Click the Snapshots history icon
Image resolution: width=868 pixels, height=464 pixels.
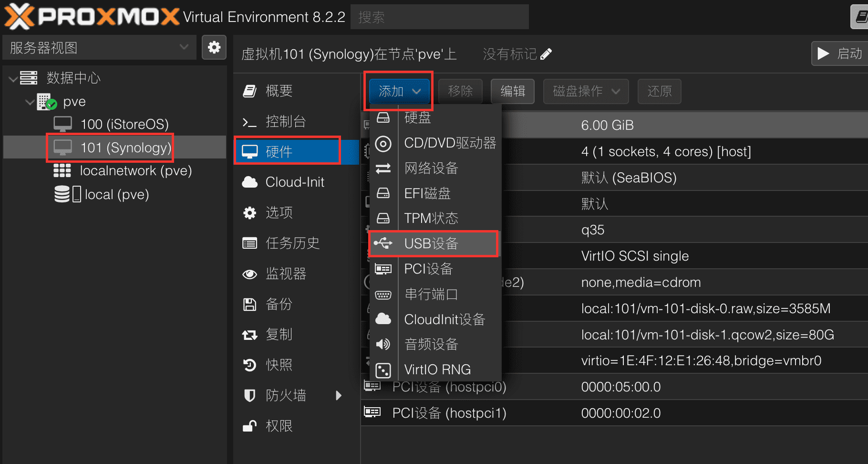coord(250,365)
